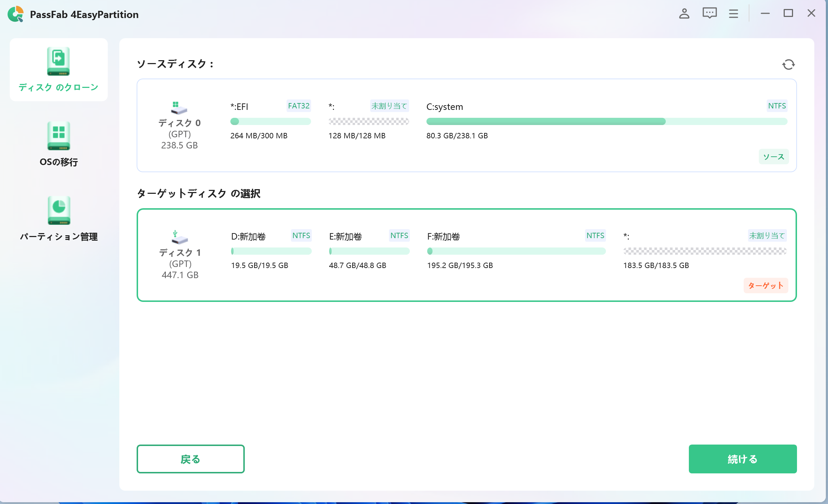
Task: Click the refresh disks icon
Action: pyautogui.click(x=789, y=64)
